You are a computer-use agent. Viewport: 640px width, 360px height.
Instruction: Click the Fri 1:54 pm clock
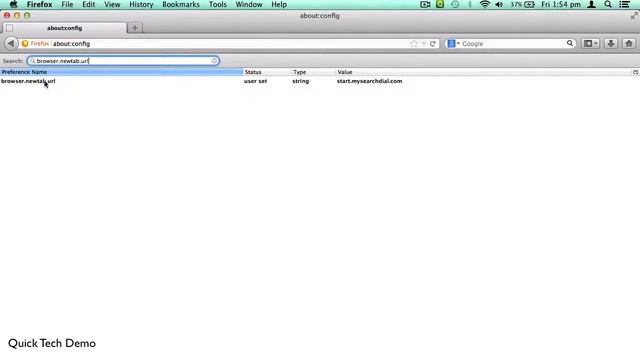pos(561,4)
